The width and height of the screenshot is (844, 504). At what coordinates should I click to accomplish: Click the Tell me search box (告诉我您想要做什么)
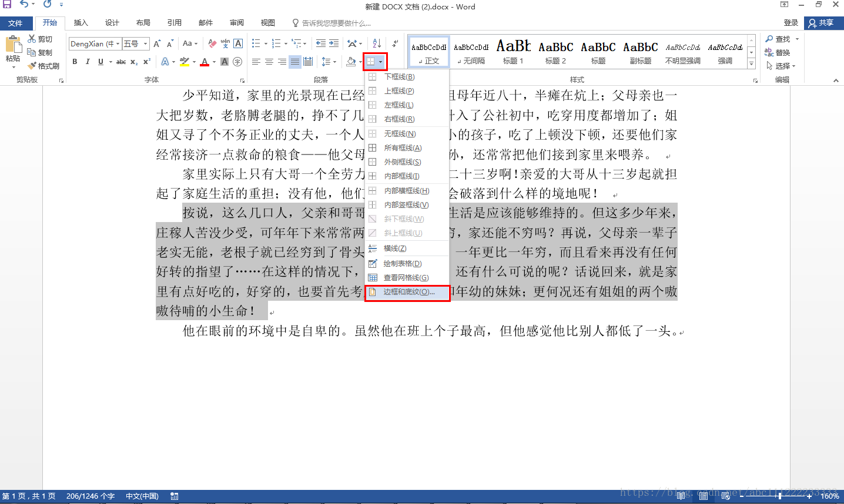332,23
